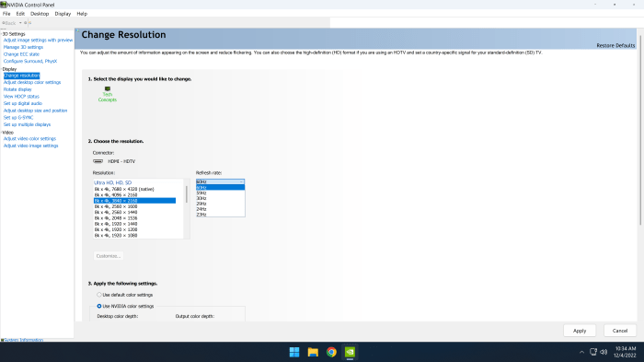Viewport: 644px width, 362px height.
Task: Open the Edit menu
Action: pos(20,14)
